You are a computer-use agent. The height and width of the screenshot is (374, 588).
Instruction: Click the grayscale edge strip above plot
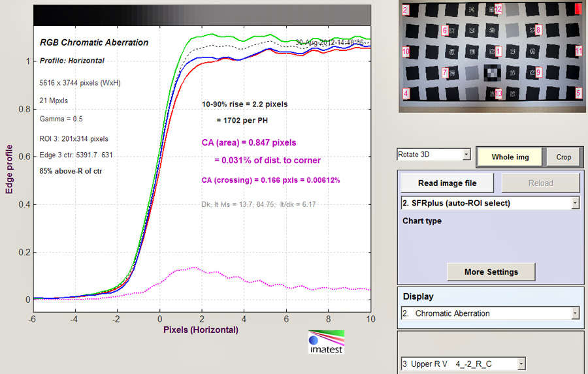click(202, 16)
